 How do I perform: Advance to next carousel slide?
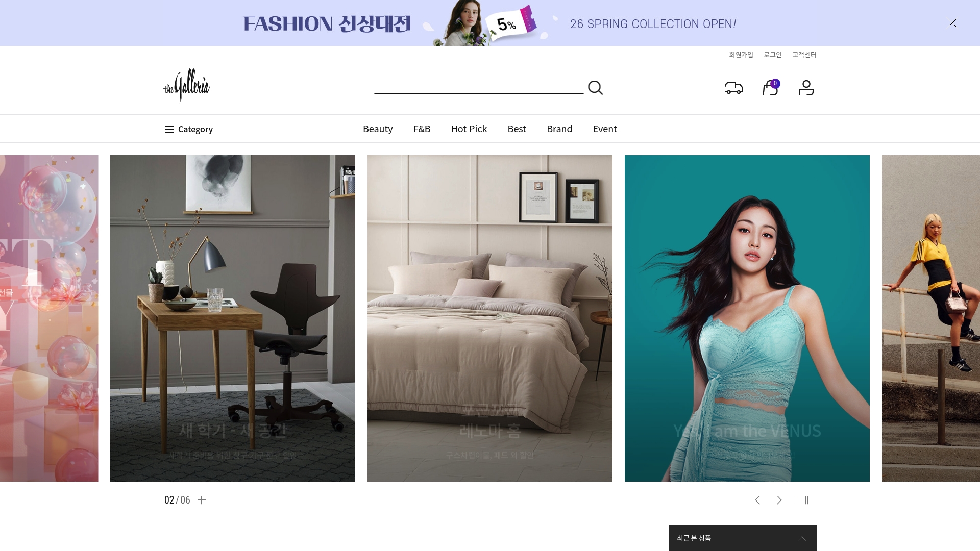[x=779, y=500]
